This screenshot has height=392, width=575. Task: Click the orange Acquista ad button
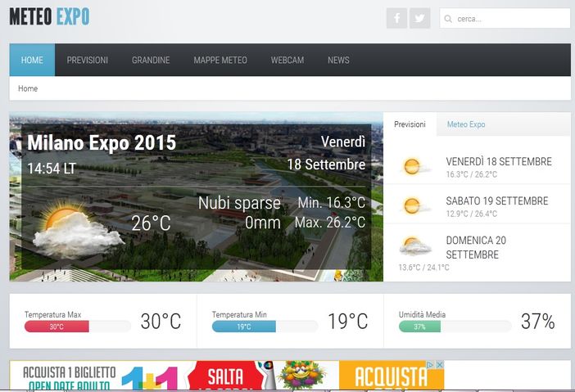coord(392,376)
